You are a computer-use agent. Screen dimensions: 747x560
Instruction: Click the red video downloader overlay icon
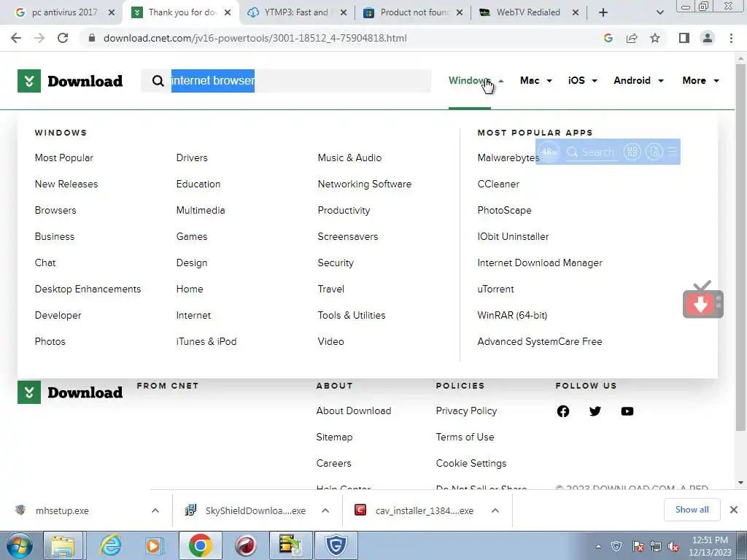pyautogui.click(x=703, y=300)
